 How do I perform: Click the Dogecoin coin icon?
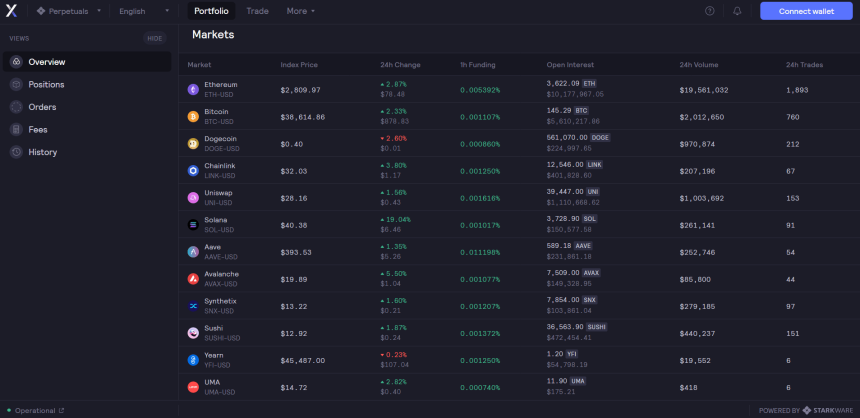click(193, 143)
